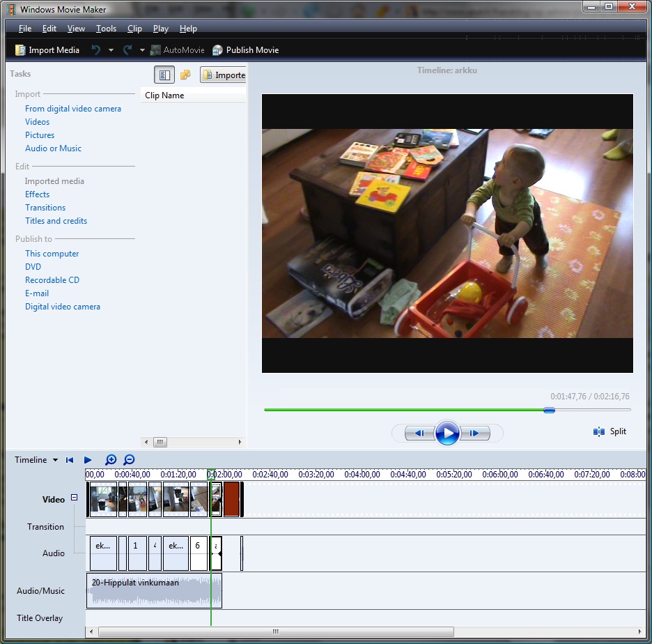Zoom out of the timeline
652x644 pixels.
coord(129,460)
